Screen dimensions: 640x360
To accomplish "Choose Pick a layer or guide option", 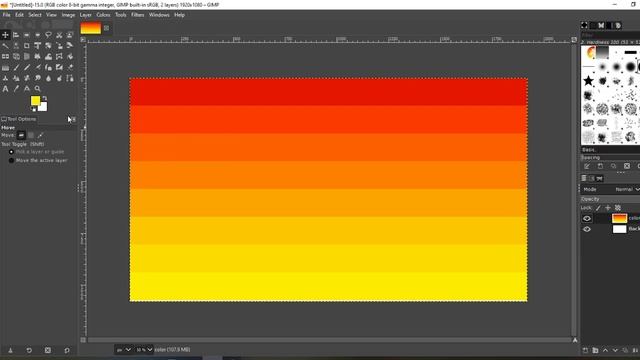I will pos(36,152).
